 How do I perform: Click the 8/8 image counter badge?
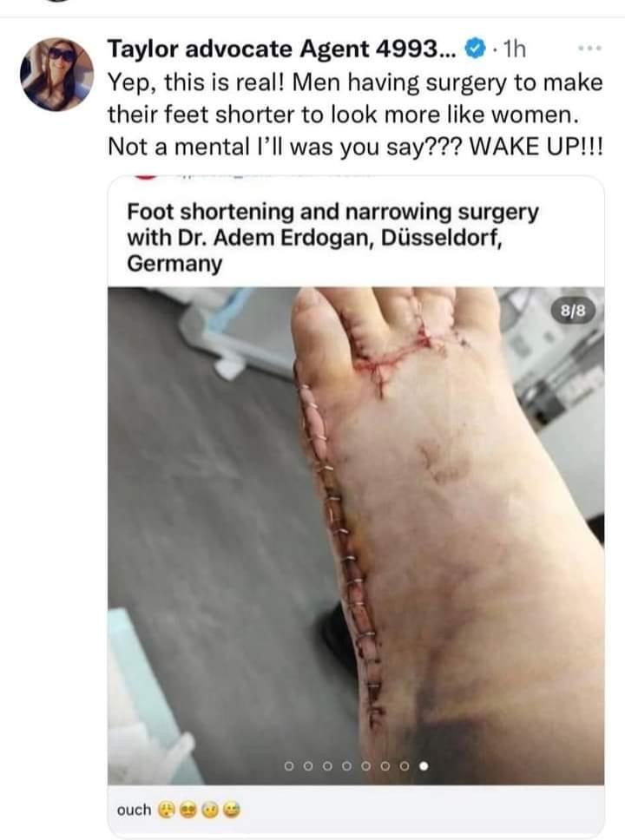tap(573, 311)
